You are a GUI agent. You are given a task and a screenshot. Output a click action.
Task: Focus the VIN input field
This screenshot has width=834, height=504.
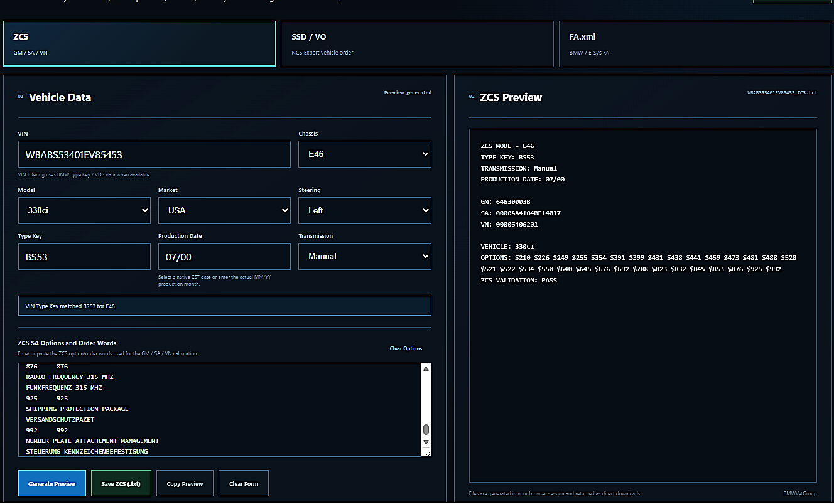[154, 154]
